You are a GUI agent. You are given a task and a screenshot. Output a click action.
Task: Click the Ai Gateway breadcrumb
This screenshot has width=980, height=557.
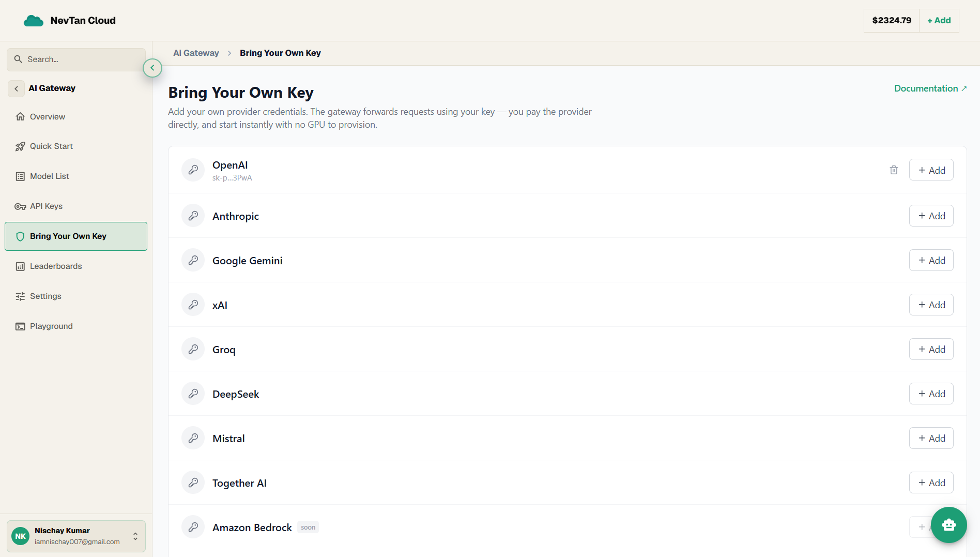[196, 53]
